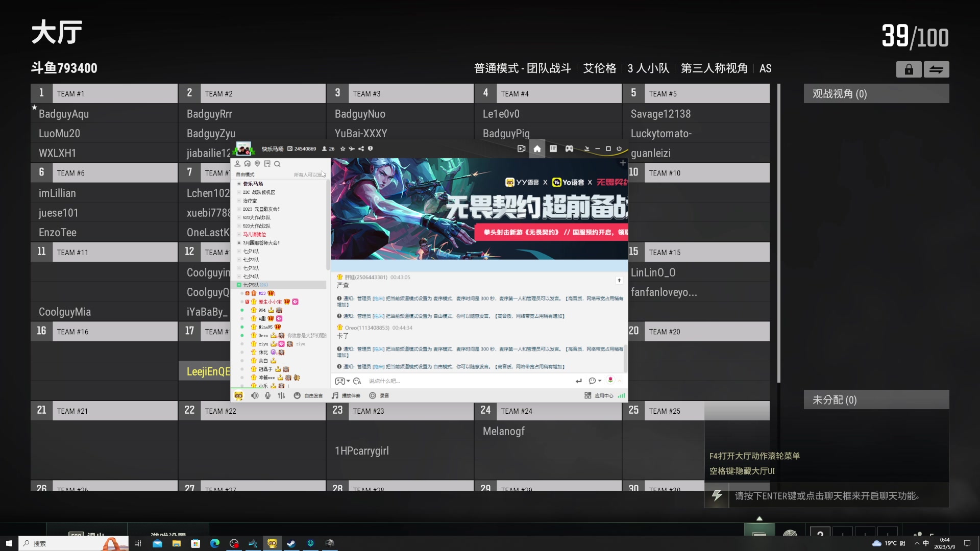Toggle the YY speaker volume icon
The width and height of the screenshot is (980, 551).
pyautogui.click(x=255, y=395)
